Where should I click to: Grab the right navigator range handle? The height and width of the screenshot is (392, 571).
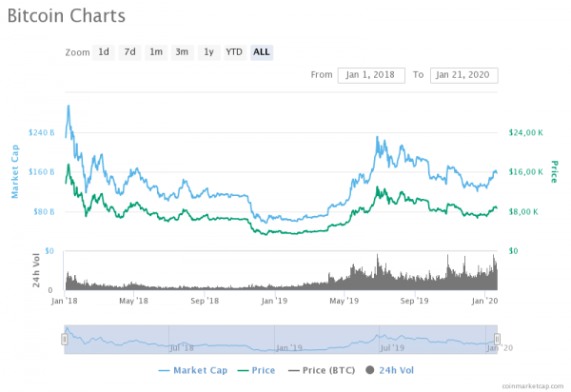(x=497, y=340)
